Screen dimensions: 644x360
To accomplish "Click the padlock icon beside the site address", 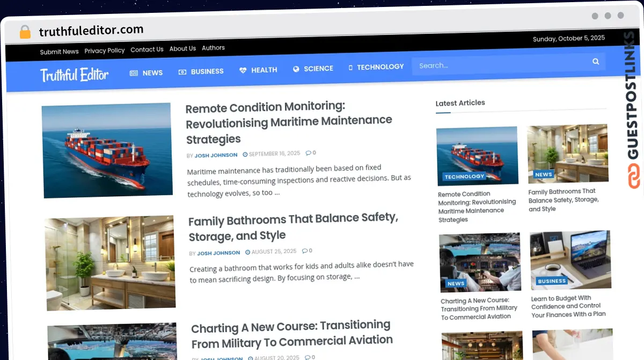I will click(25, 31).
